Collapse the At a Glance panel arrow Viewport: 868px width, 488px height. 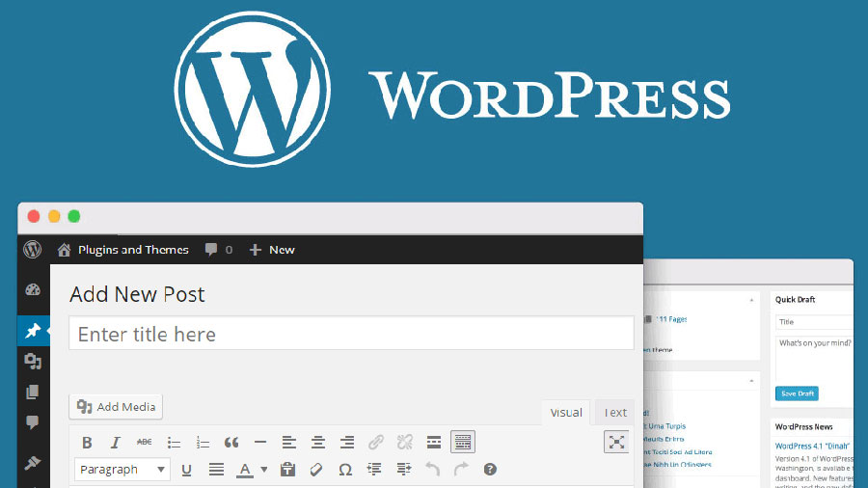click(751, 301)
